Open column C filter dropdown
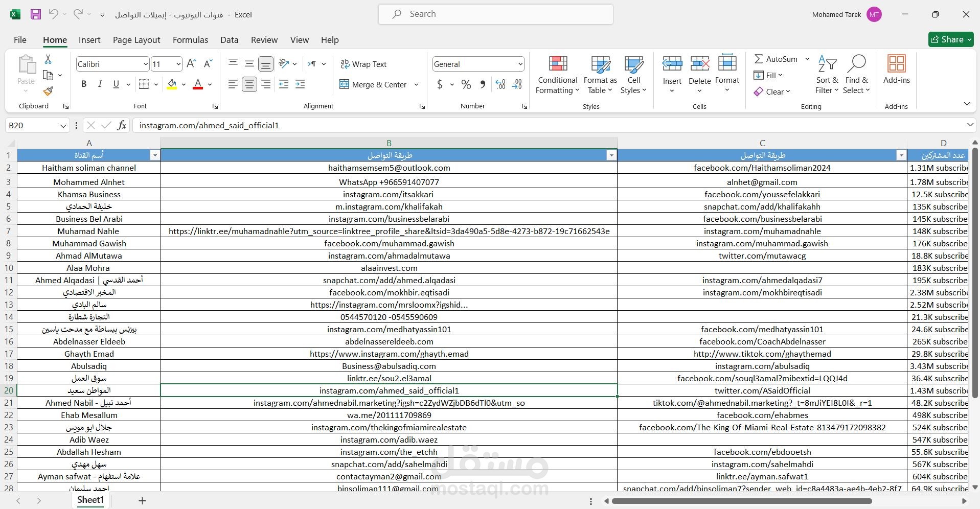The height and width of the screenshot is (509, 980). coord(901,155)
